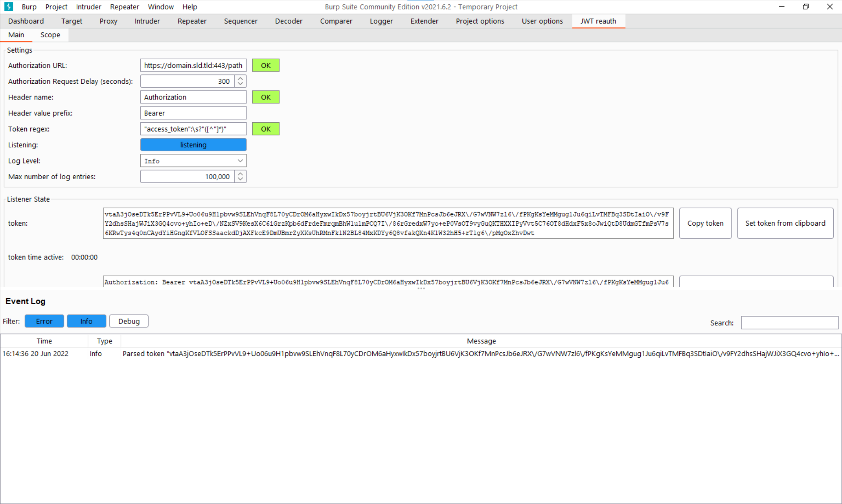This screenshot has height=504, width=842.
Task: Click OK for Authorization URL
Action: pos(266,65)
